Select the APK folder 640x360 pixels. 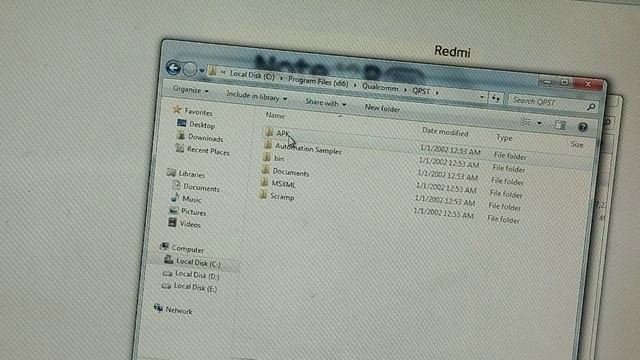coord(278,133)
